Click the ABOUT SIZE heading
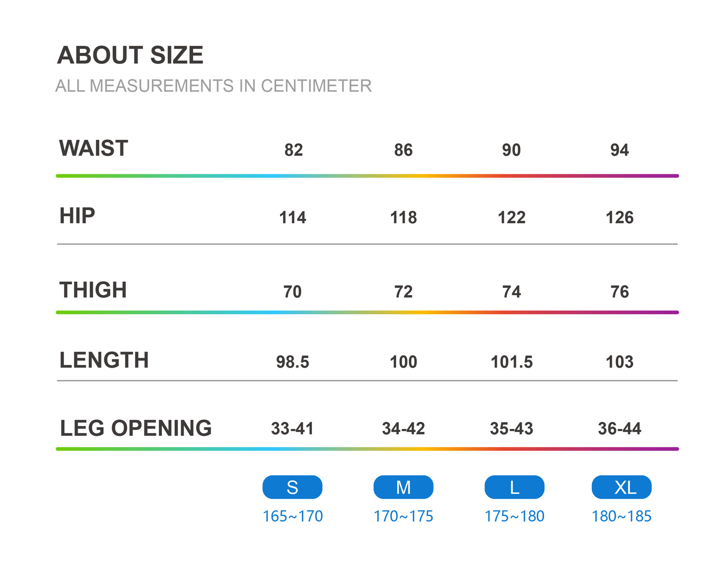This screenshot has height=564, width=728. 130,55
